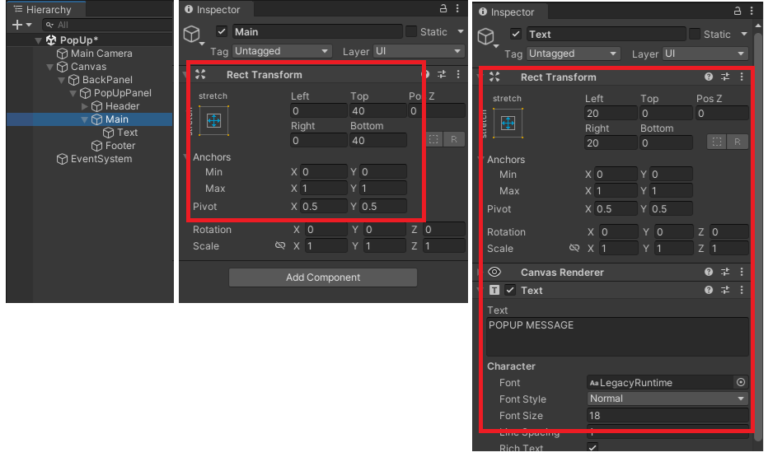Click the lock icon in Main Inspector
Image resolution: width=768 pixels, height=457 pixels.
pyautogui.click(x=443, y=8)
